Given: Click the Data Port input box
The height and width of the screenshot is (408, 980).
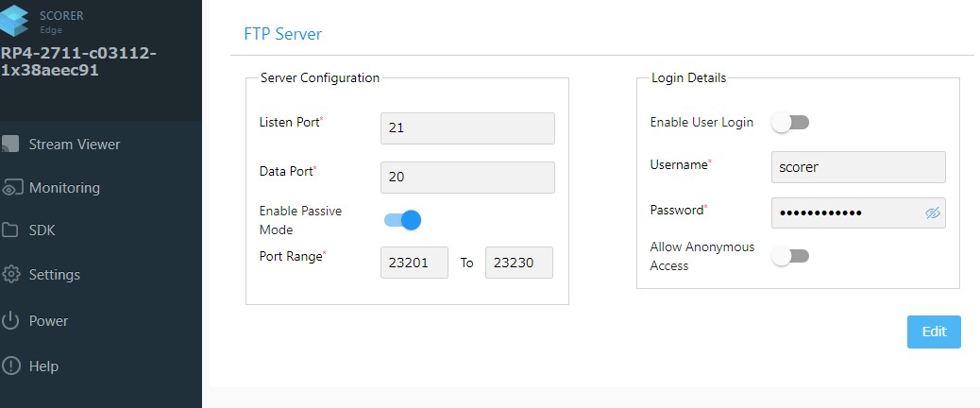Looking at the screenshot, I should coord(467,177).
